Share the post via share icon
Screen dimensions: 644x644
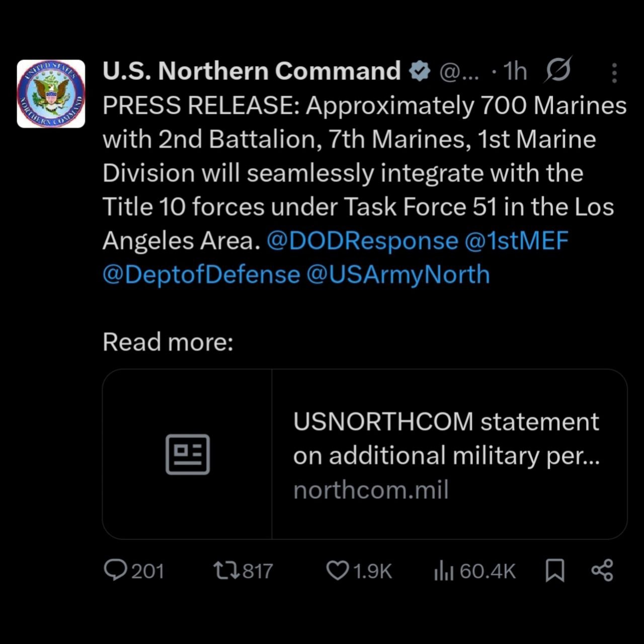click(602, 571)
